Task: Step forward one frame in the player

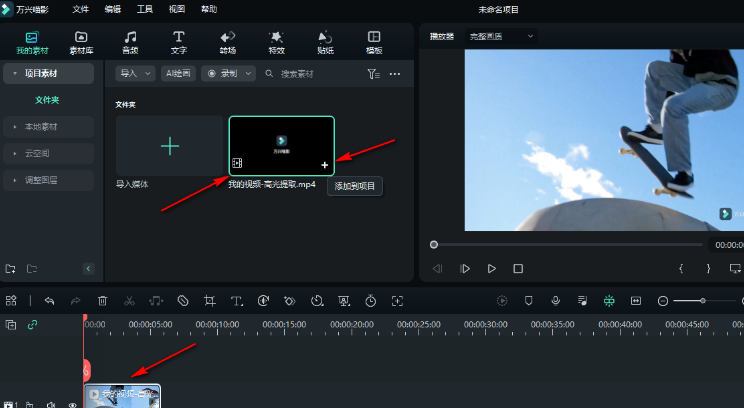Action: pos(465,269)
